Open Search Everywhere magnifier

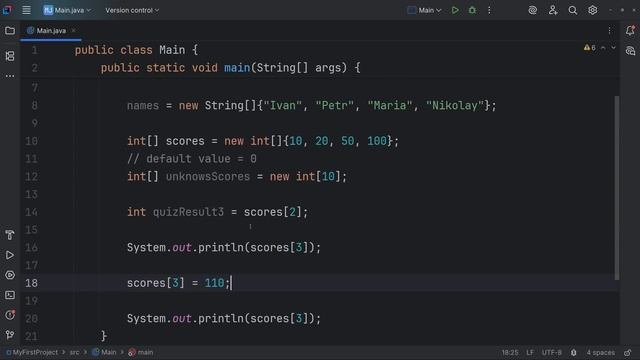coord(573,10)
